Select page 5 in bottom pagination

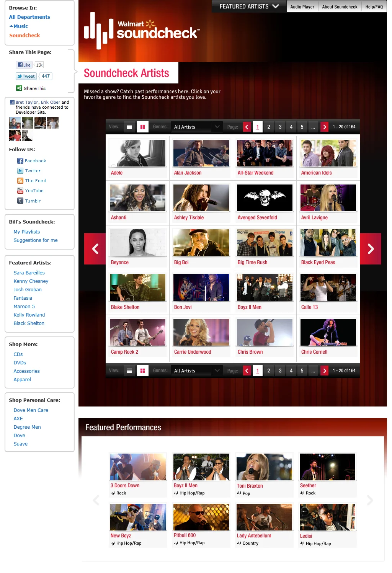(302, 371)
